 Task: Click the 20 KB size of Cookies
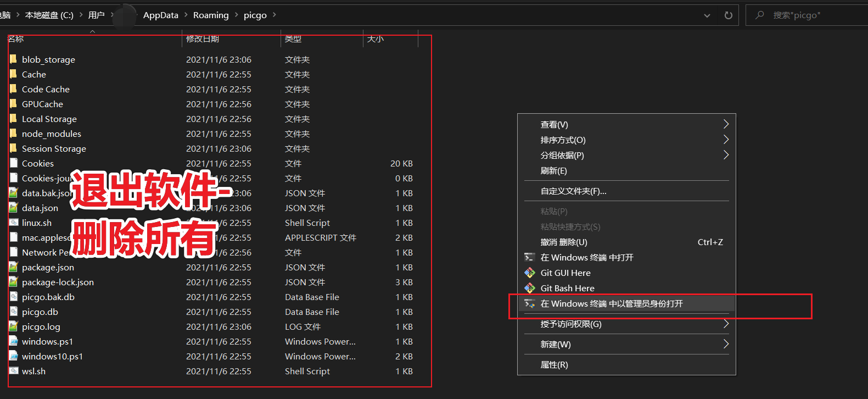pyautogui.click(x=401, y=163)
